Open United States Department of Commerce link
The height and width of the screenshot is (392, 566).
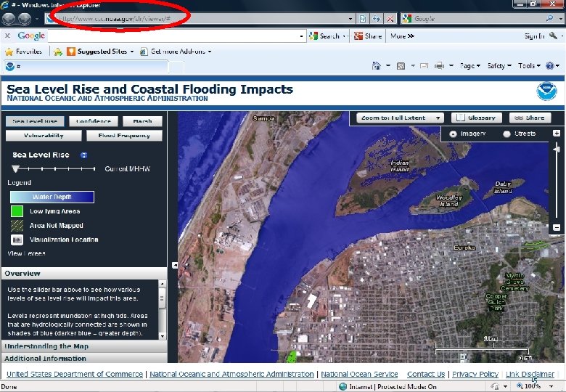[x=75, y=374]
